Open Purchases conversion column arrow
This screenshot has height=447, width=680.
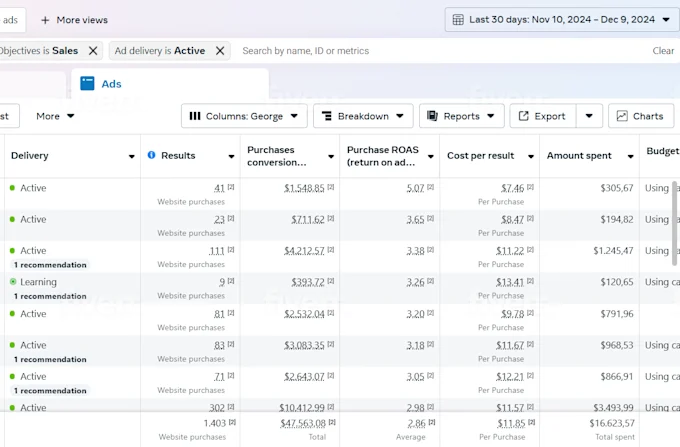331,156
